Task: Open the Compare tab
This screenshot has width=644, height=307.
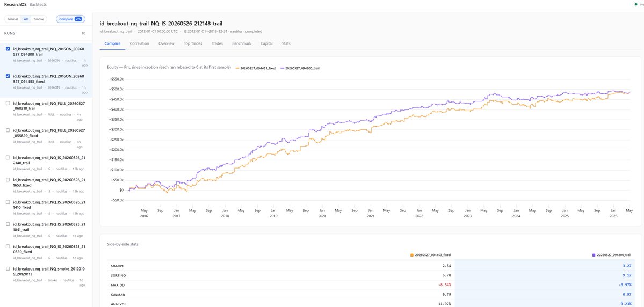Action: click(x=112, y=43)
